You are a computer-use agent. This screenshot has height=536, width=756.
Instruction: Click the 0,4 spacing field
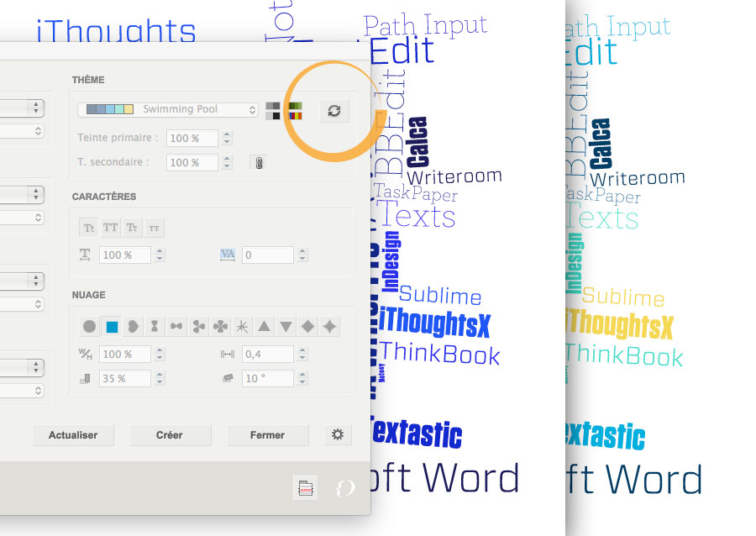pyautogui.click(x=268, y=355)
